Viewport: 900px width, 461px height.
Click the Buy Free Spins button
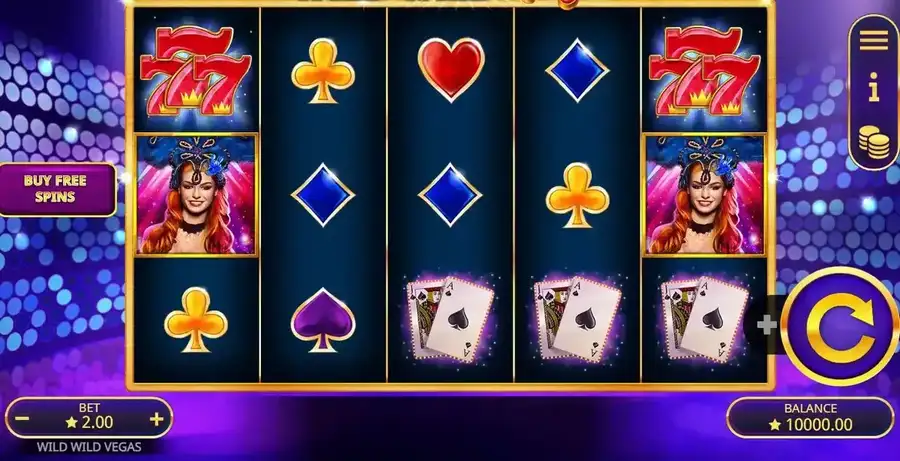[x=56, y=189]
